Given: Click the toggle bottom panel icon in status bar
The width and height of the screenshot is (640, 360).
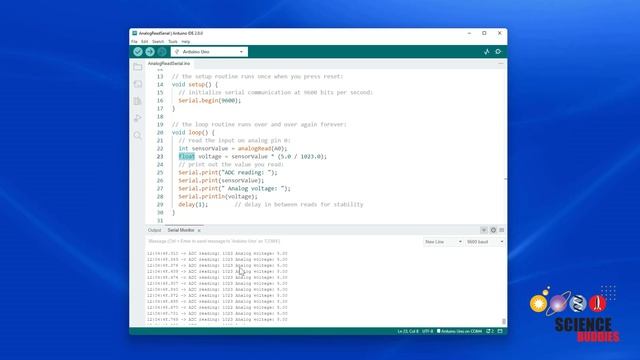Looking at the screenshot, I should [x=500, y=331].
